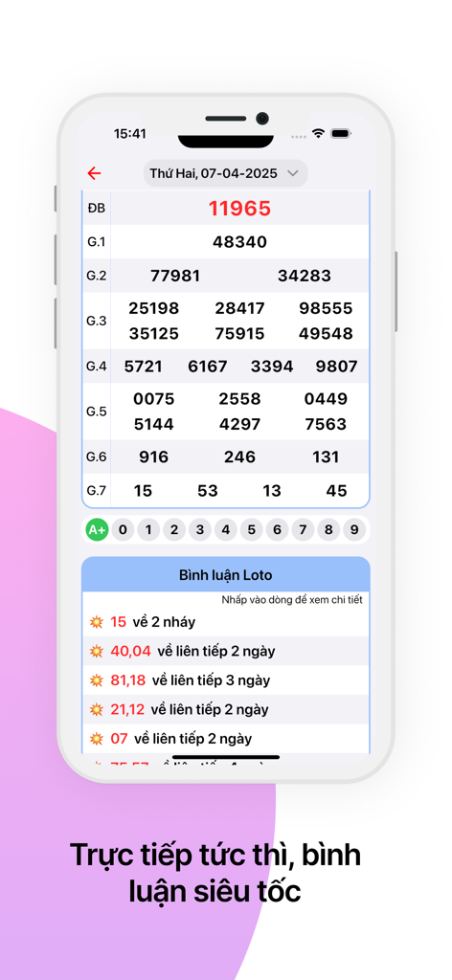Filter by digit 9

[354, 530]
